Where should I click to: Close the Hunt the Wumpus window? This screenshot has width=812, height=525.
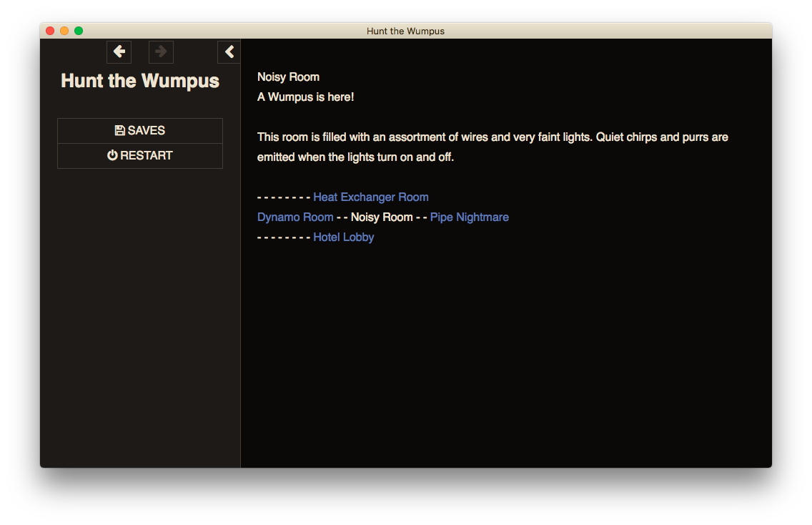coord(50,31)
